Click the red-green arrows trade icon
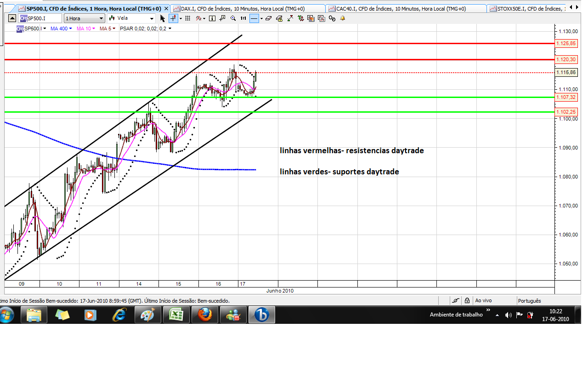 pos(301,18)
